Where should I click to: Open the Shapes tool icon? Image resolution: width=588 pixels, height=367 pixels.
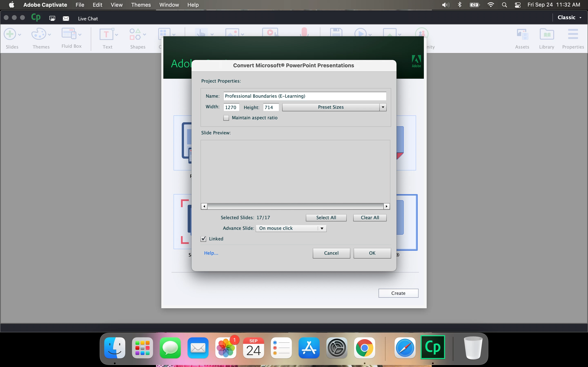(135, 34)
